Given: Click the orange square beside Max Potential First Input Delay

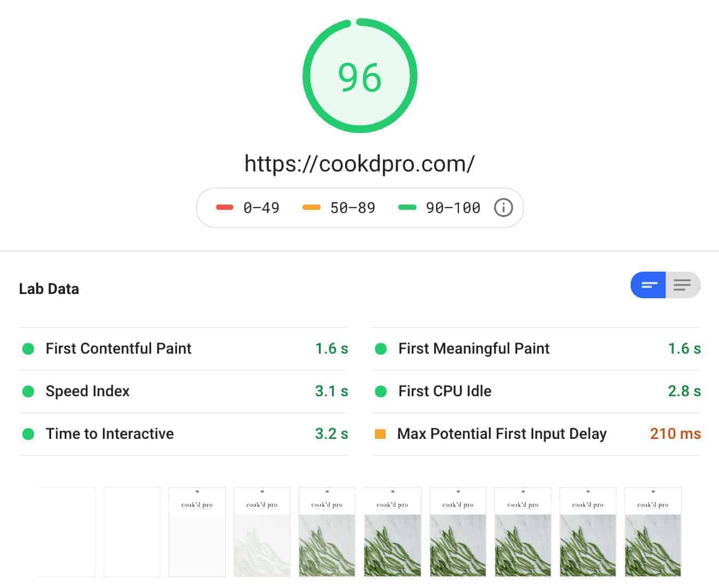Looking at the screenshot, I should coord(380,434).
